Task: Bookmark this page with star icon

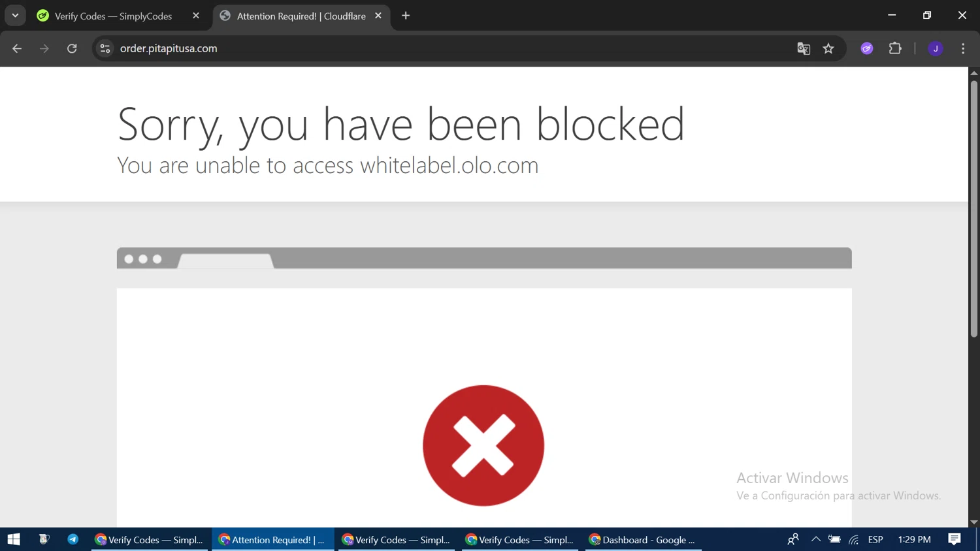Action: pyautogui.click(x=828, y=48)
